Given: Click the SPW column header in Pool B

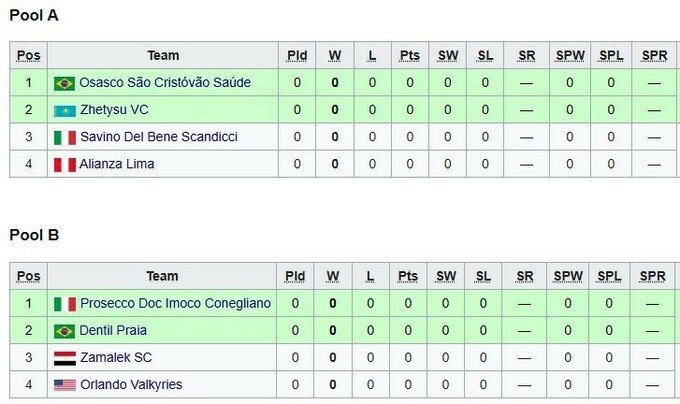Looking at the screenshot, I should click(568, 277).
